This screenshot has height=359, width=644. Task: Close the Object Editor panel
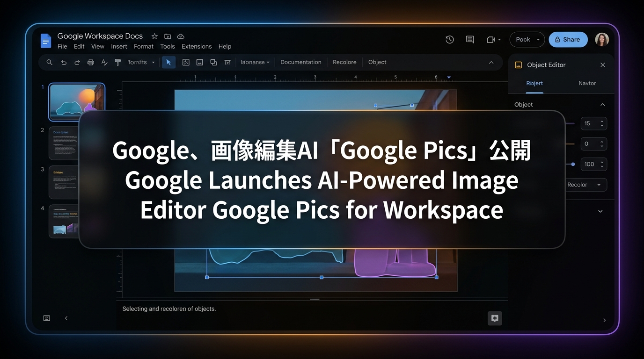603,65
